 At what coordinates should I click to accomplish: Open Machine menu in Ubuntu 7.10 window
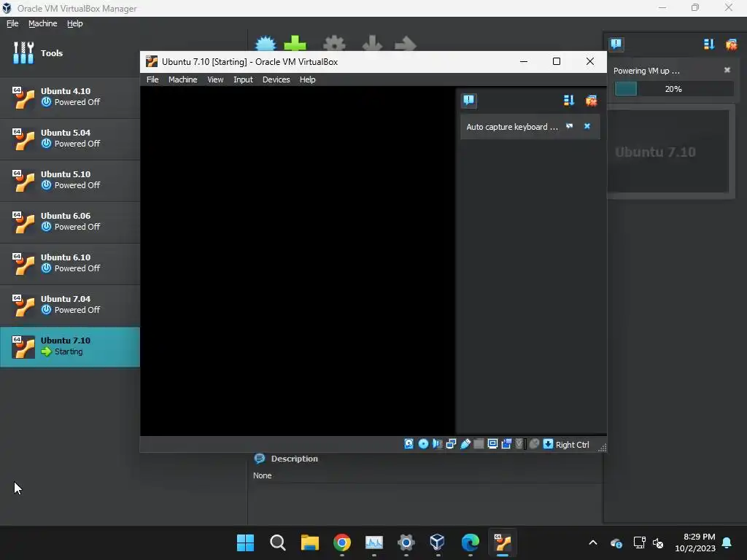182,79
